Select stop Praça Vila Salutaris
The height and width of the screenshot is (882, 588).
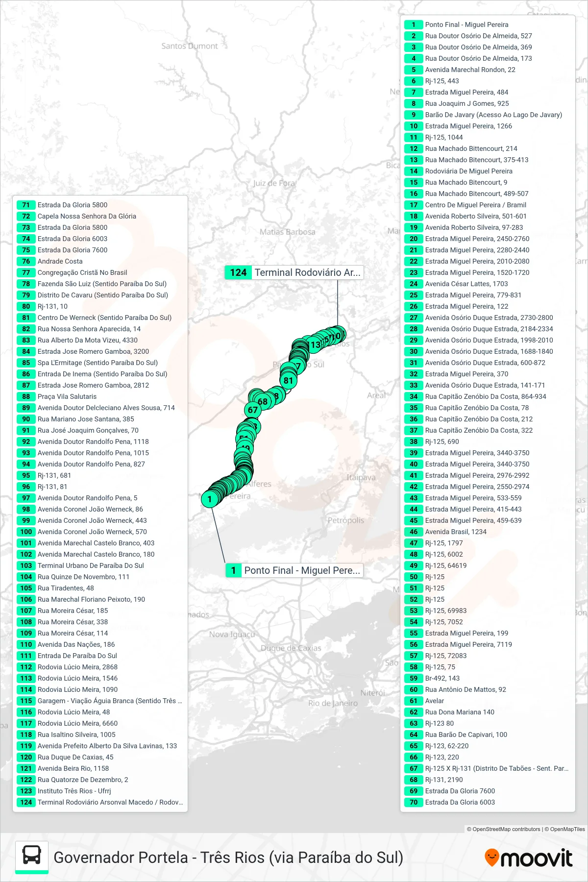pos(57,396)
